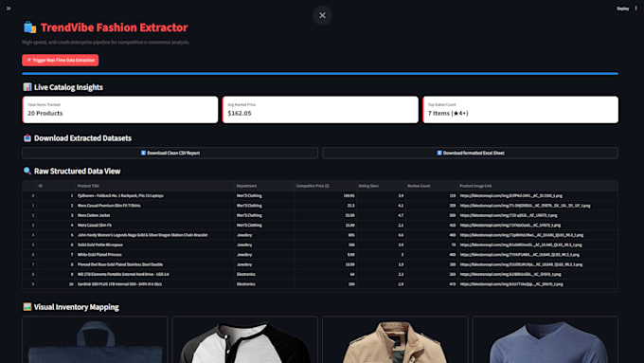This screenshot has height=363, width=644.
Task: Select the Electronics cell in the WD 2TB row
Action: point(264,274)
